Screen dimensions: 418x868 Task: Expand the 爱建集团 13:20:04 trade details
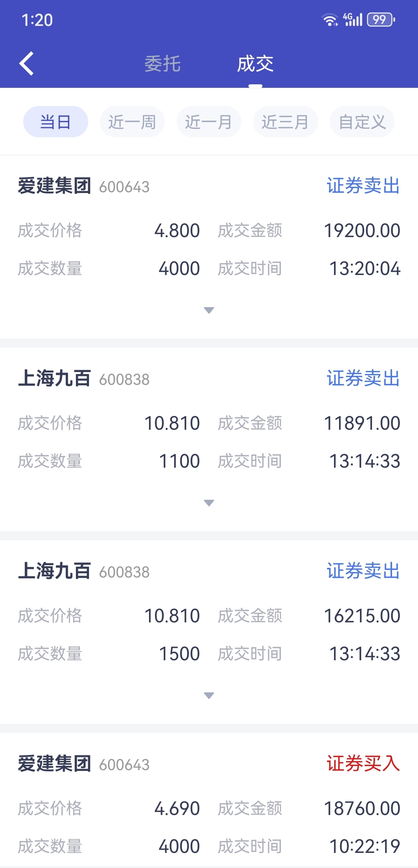209,310
